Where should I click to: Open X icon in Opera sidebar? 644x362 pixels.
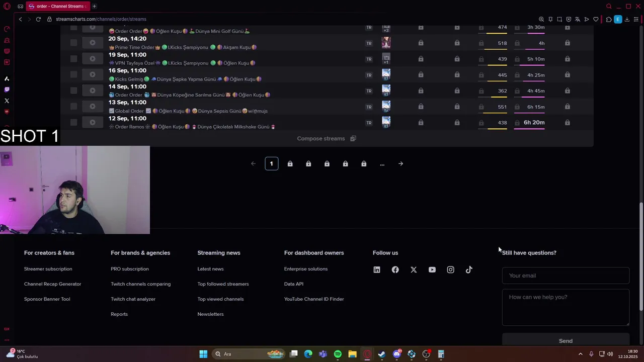7,101
